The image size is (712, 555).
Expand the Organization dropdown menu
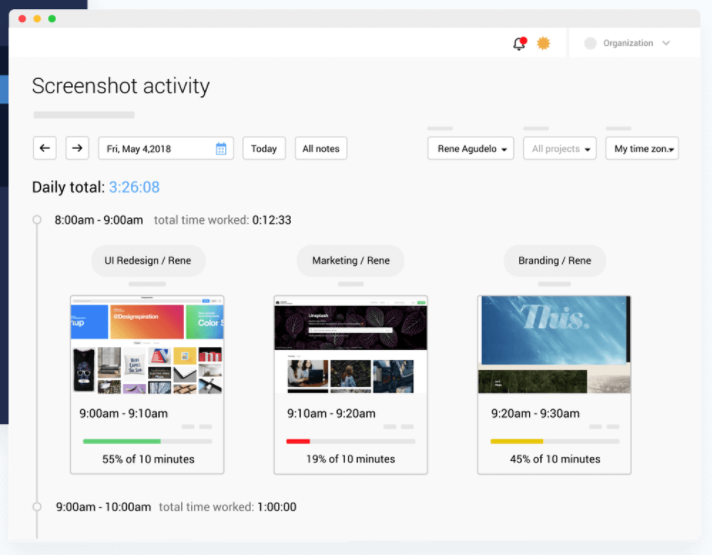point(666,43)
